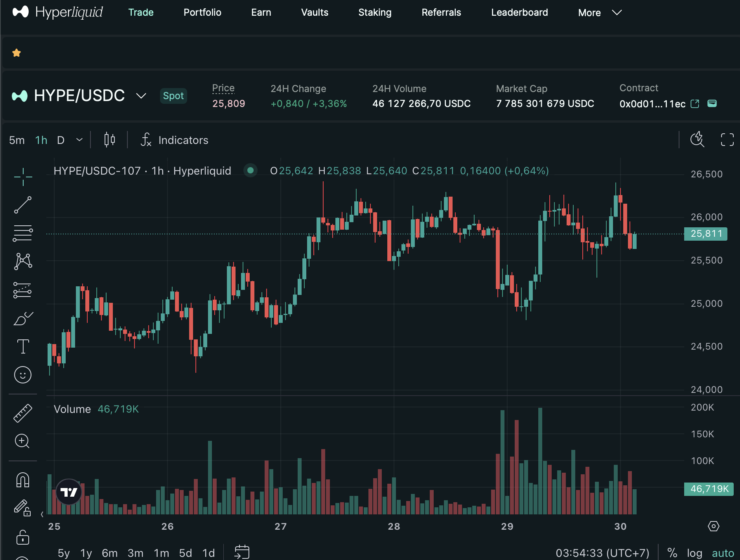
Task: Enter fullscreen chart mode
Action: tap(727, 140)
